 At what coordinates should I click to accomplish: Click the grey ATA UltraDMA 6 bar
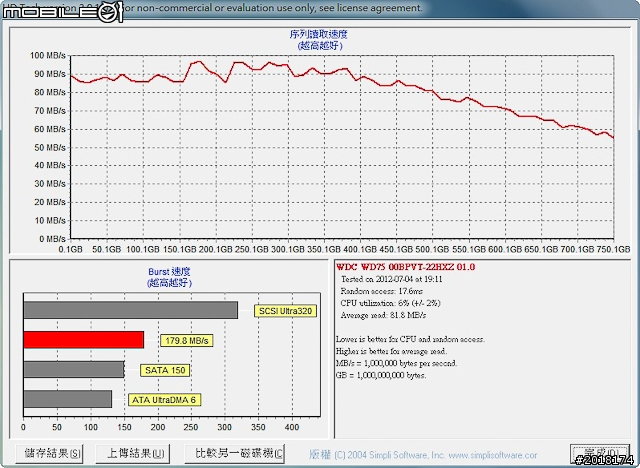(x=67, y=400)
